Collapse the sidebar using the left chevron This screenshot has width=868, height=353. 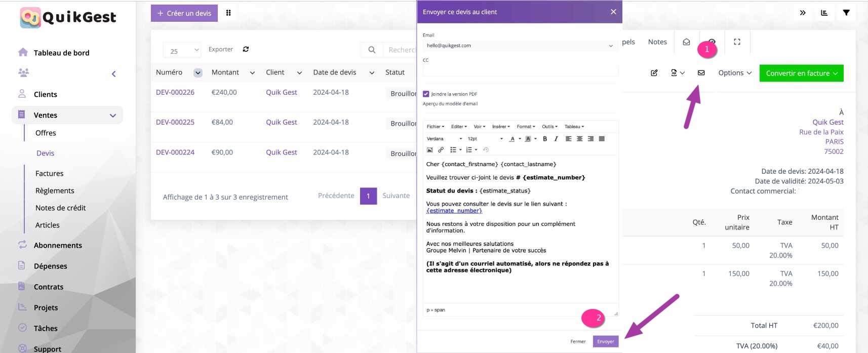click(x=113, y=74)
